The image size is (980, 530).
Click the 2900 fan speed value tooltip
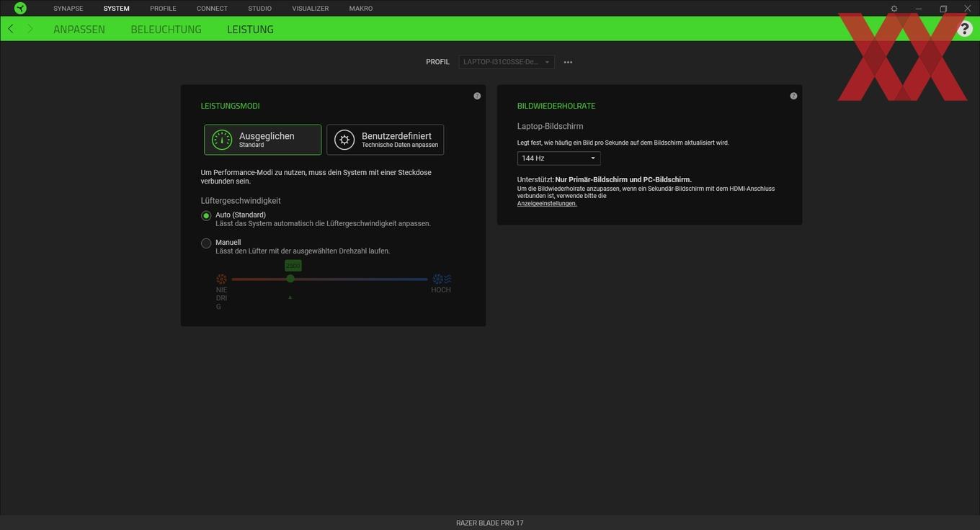(x=293, y=266)
